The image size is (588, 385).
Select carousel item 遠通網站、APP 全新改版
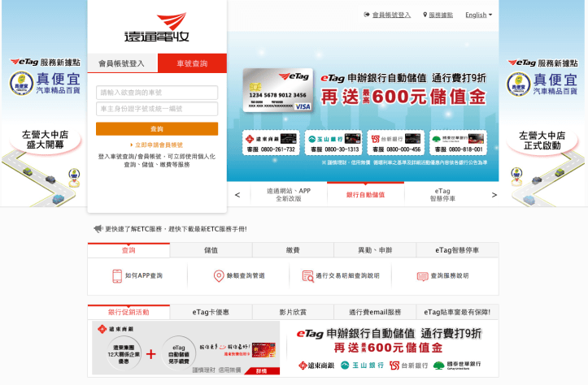point(289,194)
